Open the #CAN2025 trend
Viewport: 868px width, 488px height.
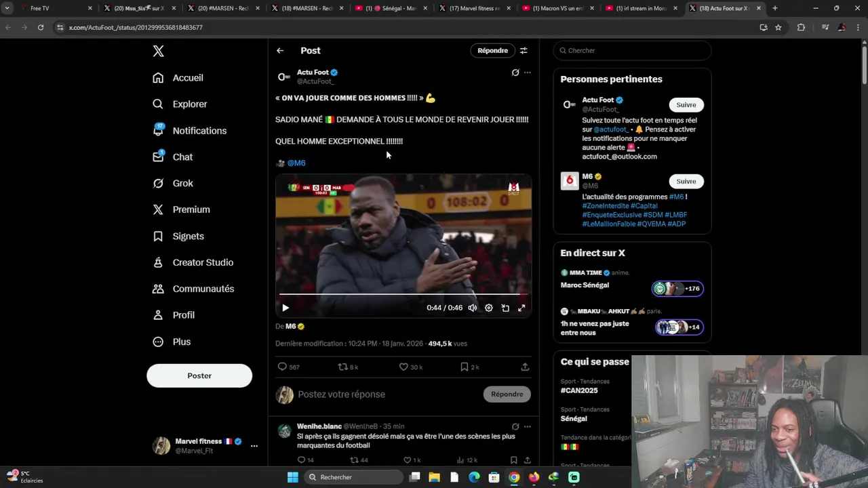578,391
